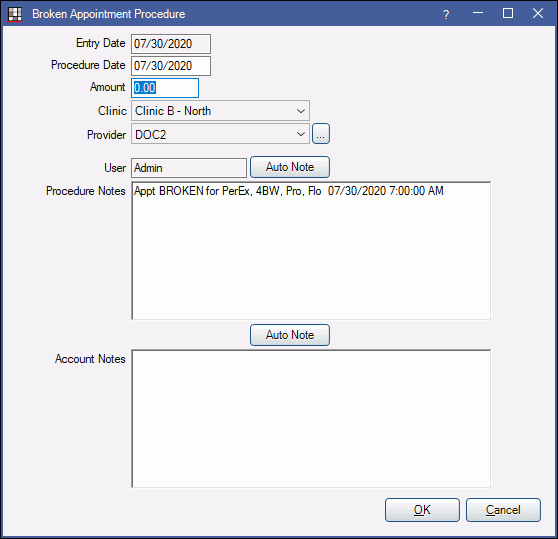Expand the Clinic dropdown arrow
The height and width of the screenshot is (539, 558).
[x=301, y=111]
